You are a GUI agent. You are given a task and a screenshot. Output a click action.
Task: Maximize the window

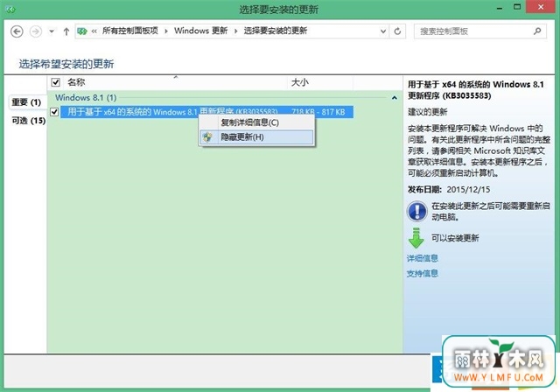pos(517,7)
